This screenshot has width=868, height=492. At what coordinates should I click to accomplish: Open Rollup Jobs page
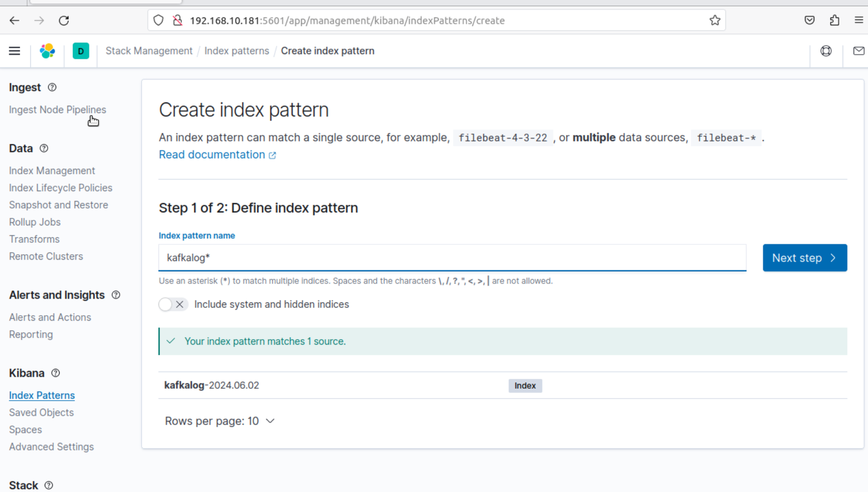35,222
